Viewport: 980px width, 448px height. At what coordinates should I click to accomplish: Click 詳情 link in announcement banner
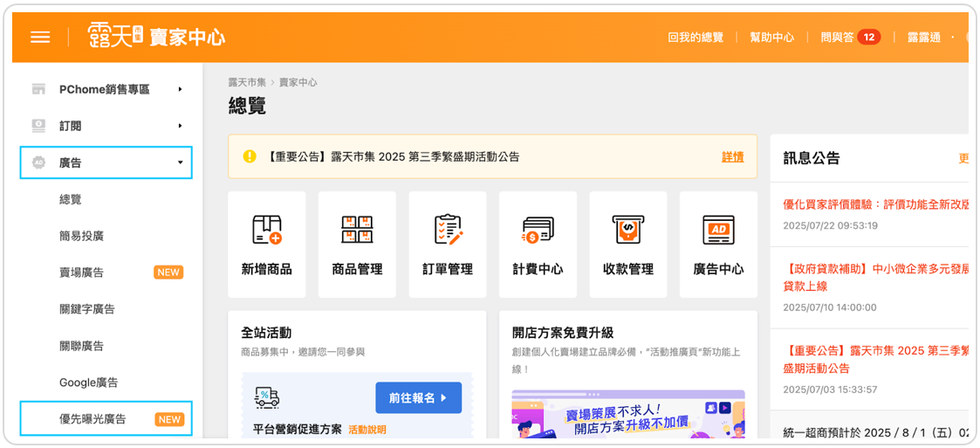[732, 157]
